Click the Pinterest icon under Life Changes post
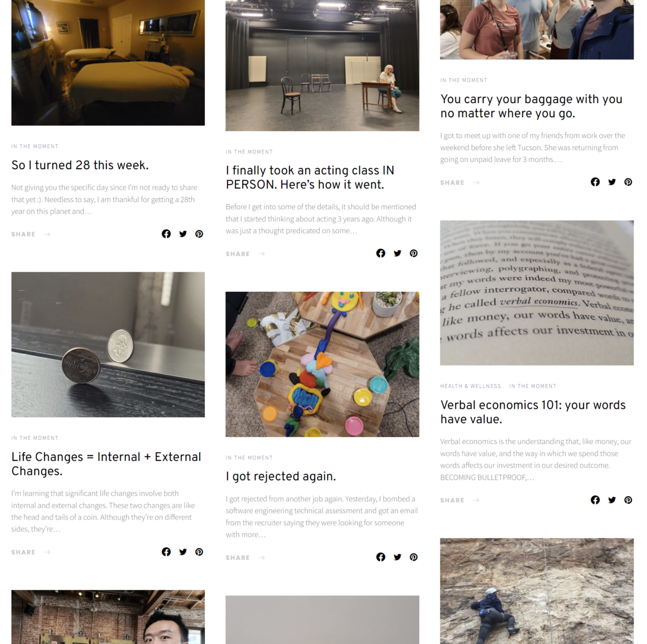 [x=199, y=552]
